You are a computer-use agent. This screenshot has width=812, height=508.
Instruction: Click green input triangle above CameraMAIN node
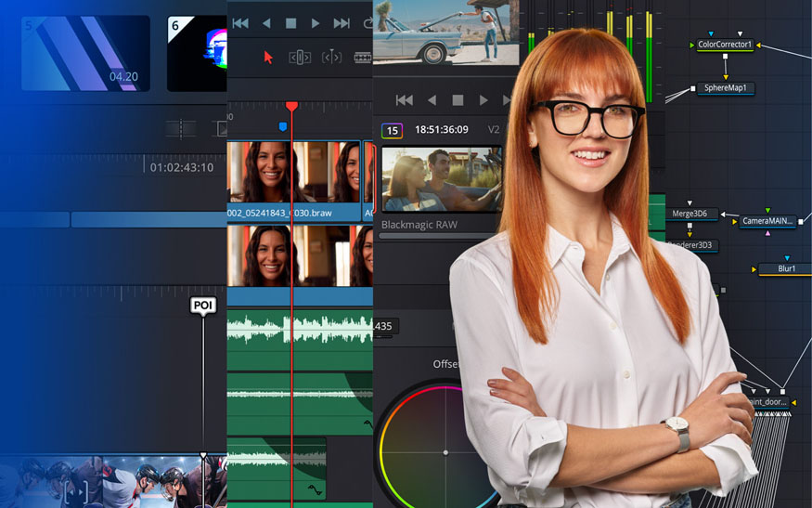click(x=767, y=211)
